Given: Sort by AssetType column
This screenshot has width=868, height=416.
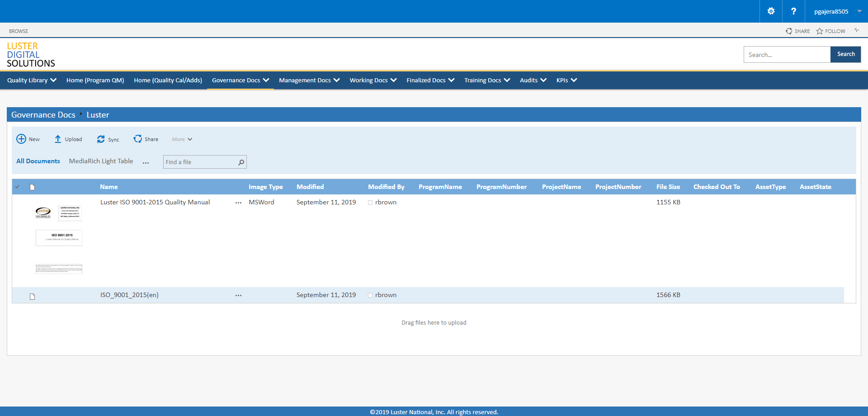Looking at the screenshot, I should coord(770,187).
